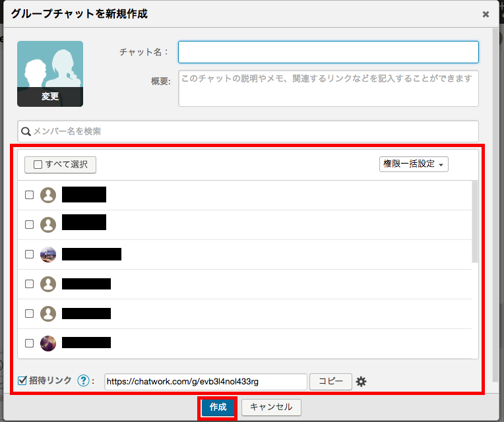Open the 権限一括設定 dropdown
Image resolution: width=504 pixels, height=422 pixels.
(414, 164)
